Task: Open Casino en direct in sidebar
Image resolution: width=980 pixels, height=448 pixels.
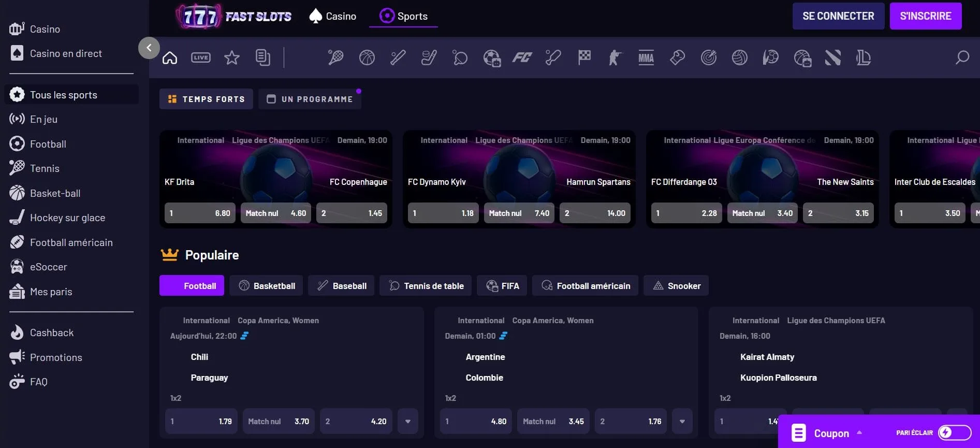Action: [56, 53]
